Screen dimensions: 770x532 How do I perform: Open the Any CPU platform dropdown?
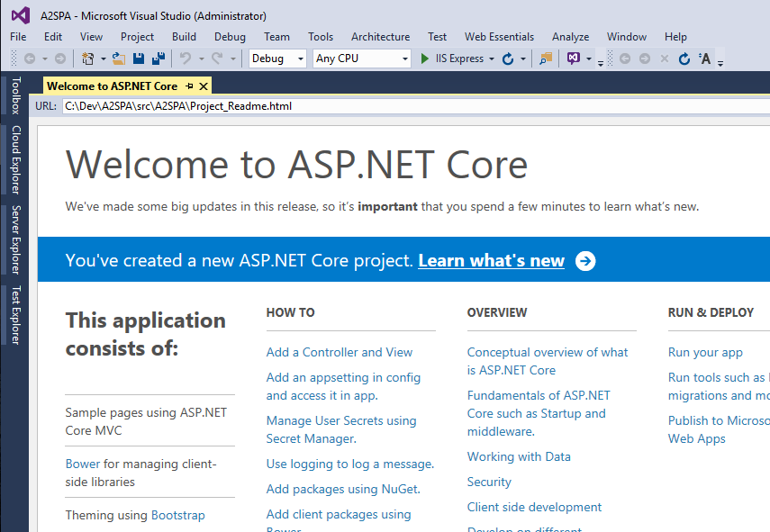point(362,59)
